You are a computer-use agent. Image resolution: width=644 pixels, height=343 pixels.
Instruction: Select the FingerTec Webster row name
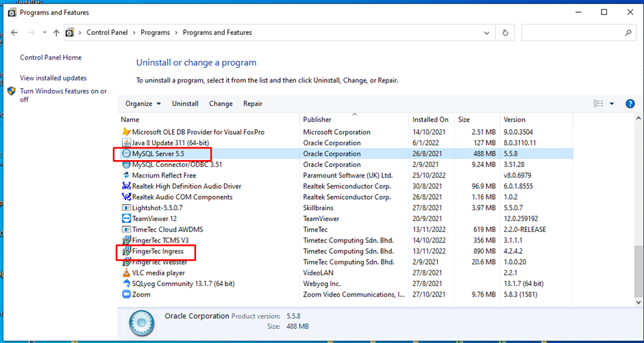(160, 262)
